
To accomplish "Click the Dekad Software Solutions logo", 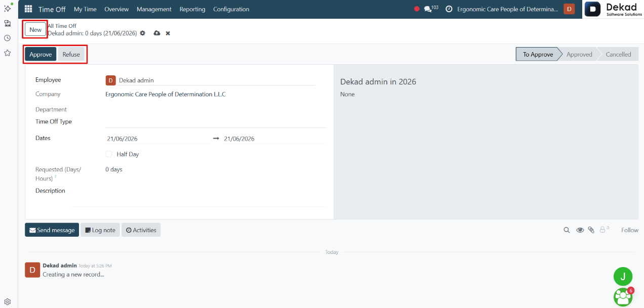I will click(x=614, y=9).
